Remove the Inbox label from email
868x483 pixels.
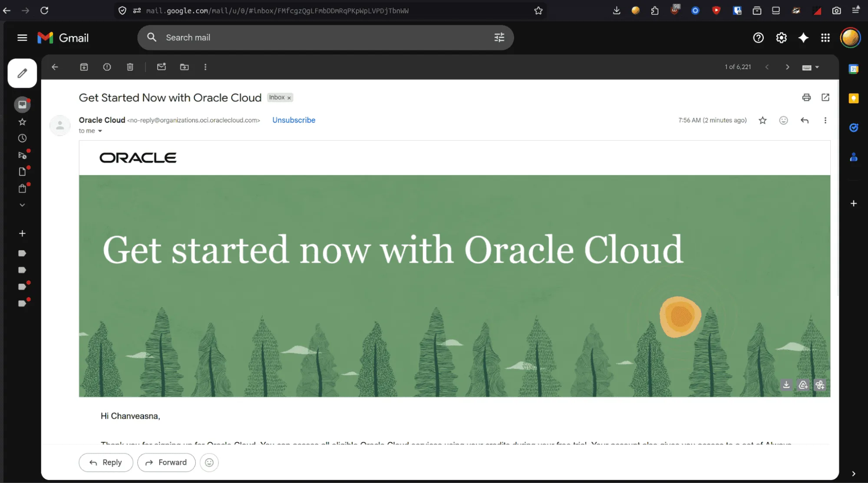click(289, 98)
